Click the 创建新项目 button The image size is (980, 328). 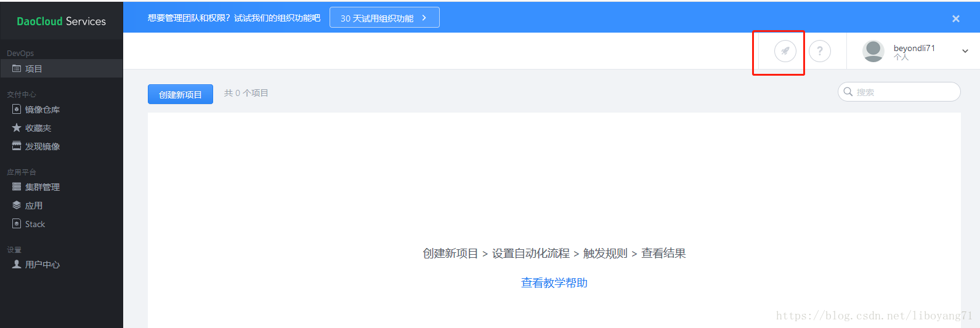[x=180, y=94]
